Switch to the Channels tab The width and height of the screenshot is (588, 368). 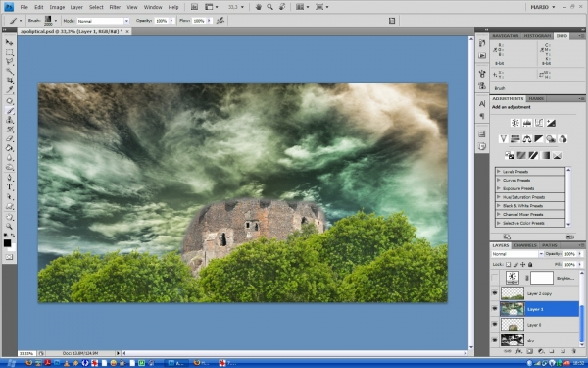(525, 245)
